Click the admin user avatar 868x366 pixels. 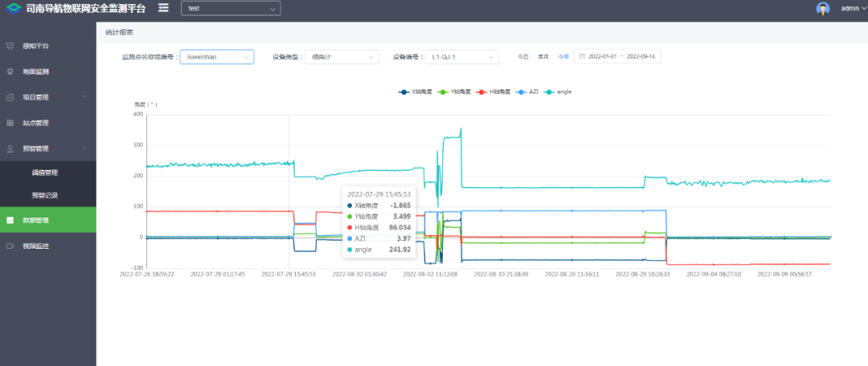point(823,8)
